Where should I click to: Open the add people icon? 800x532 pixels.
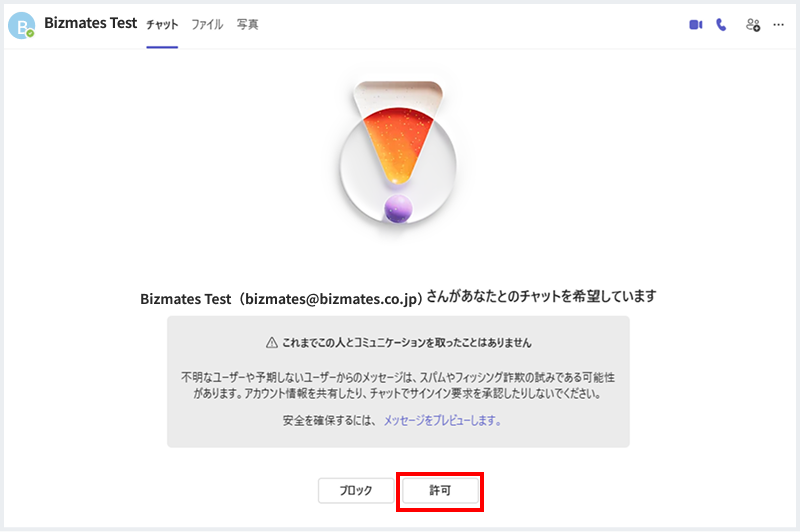(753, 24)
